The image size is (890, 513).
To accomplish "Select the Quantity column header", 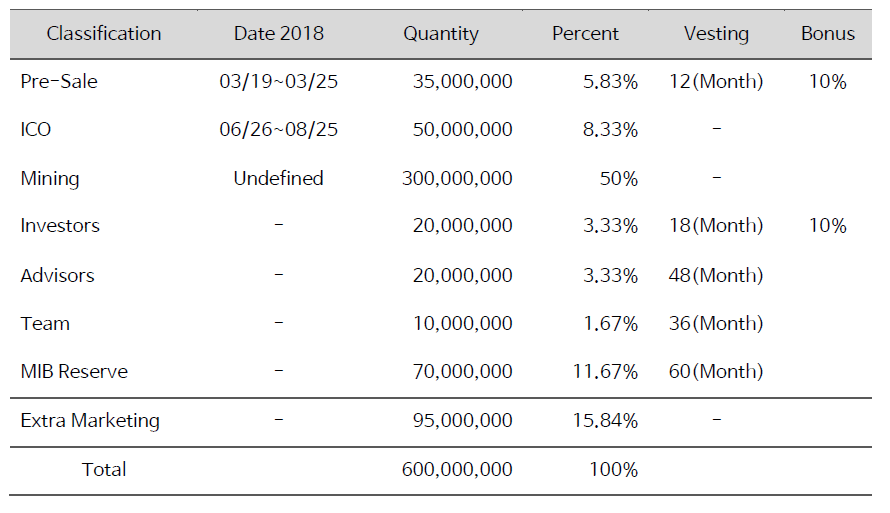I will click(441, 34).
